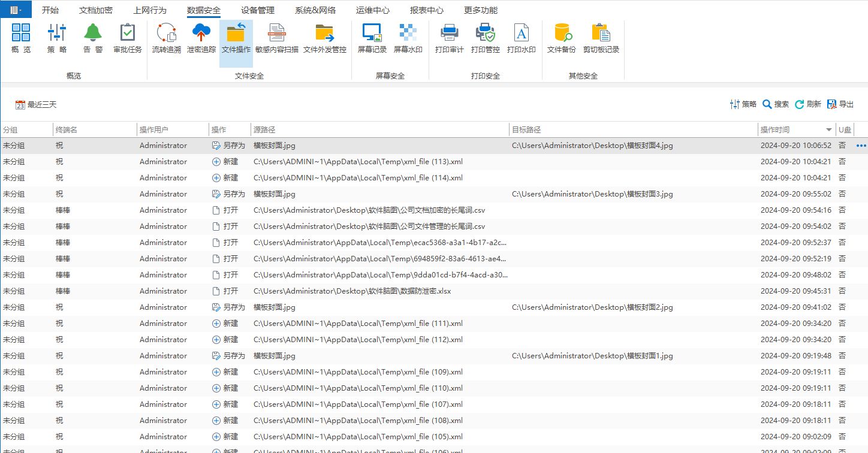Select the 公司文档加密的长尾词.csv row

pos(434,210)
